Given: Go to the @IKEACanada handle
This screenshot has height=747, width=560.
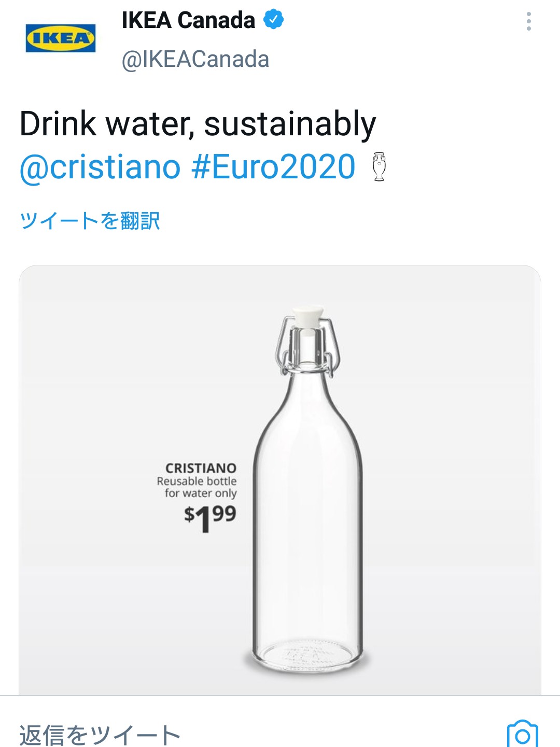Looking at the screenshot, I should click(x=195, y=59).
